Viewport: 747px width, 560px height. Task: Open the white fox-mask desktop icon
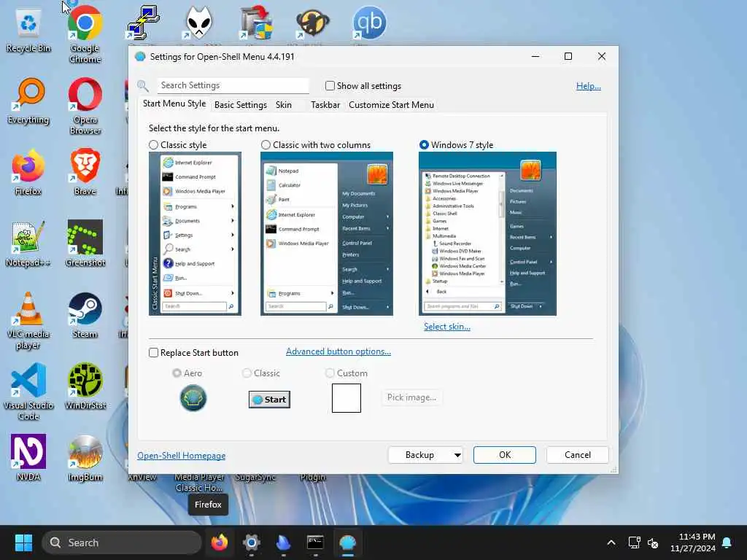(x=198, y=23)
